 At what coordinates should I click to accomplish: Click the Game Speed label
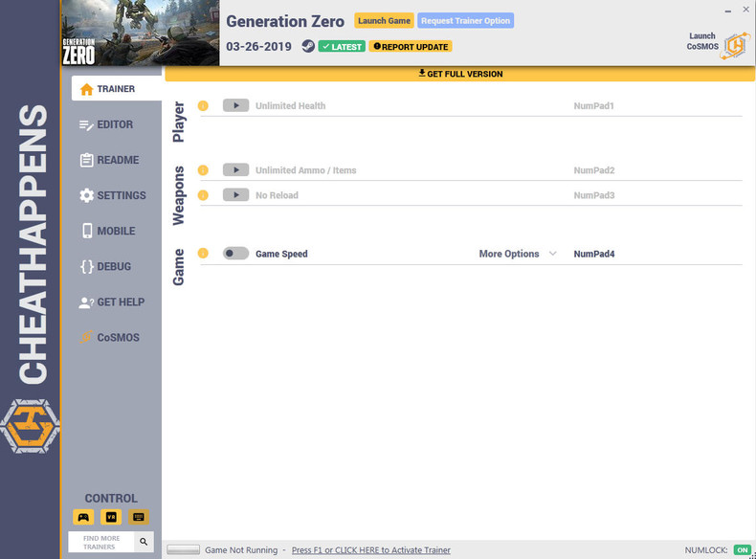click(281, 254)
